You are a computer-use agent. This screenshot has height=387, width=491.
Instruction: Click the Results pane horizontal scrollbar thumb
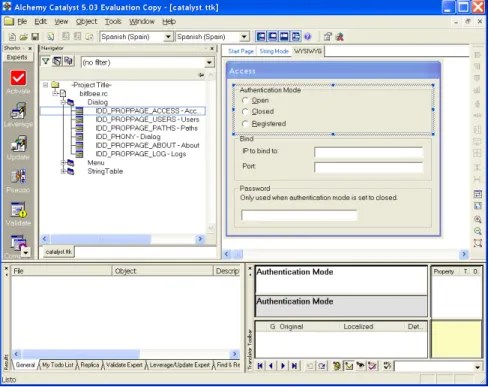coord(81,354)
